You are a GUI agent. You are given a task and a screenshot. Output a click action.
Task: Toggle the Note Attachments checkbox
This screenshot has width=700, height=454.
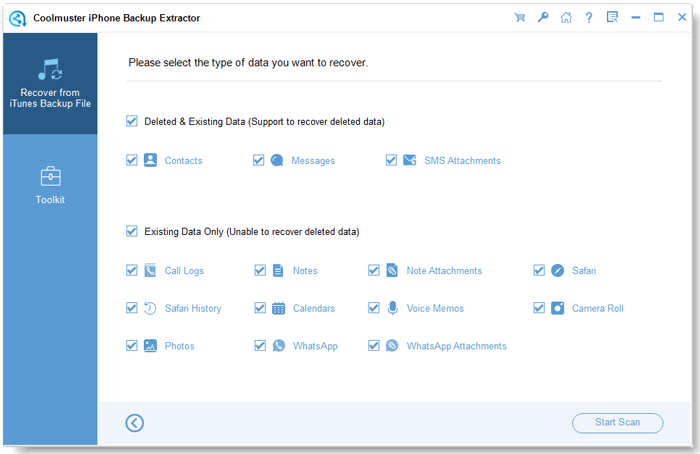pyautogui.click(x=374, y=271)
